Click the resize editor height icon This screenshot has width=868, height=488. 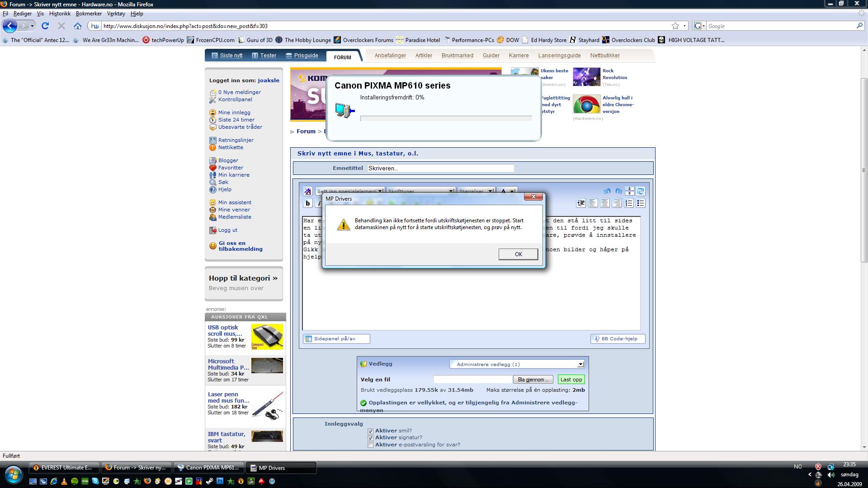pos(630,191)
